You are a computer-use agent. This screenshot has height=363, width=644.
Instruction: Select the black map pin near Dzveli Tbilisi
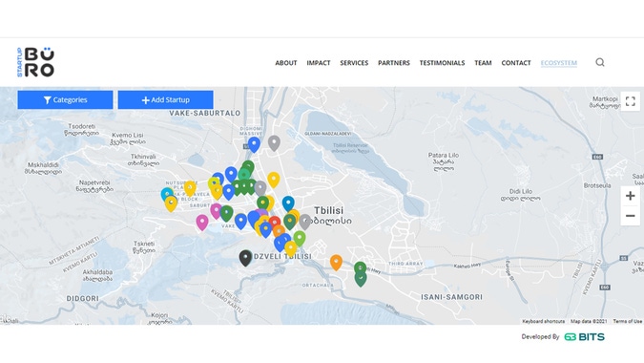tap(245, 258)
